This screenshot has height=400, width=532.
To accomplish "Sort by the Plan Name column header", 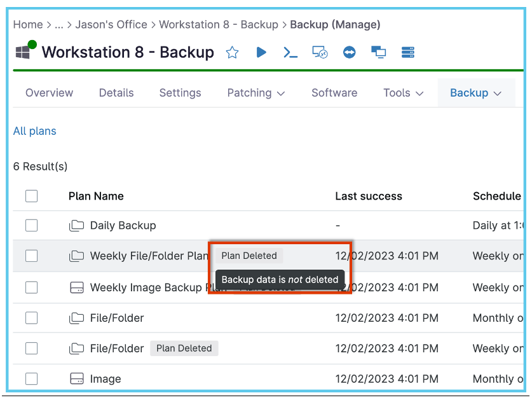I will tap(96, 197).
